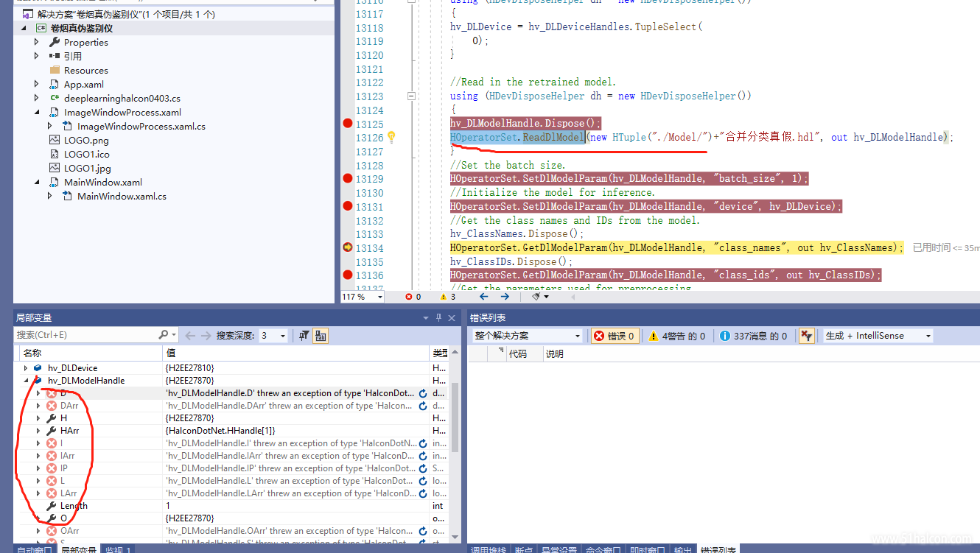The height and width of the screenshot is (553, 980).
Task: Select ImageWindowProcess.xaml.cs file
Action: point(141,126)
